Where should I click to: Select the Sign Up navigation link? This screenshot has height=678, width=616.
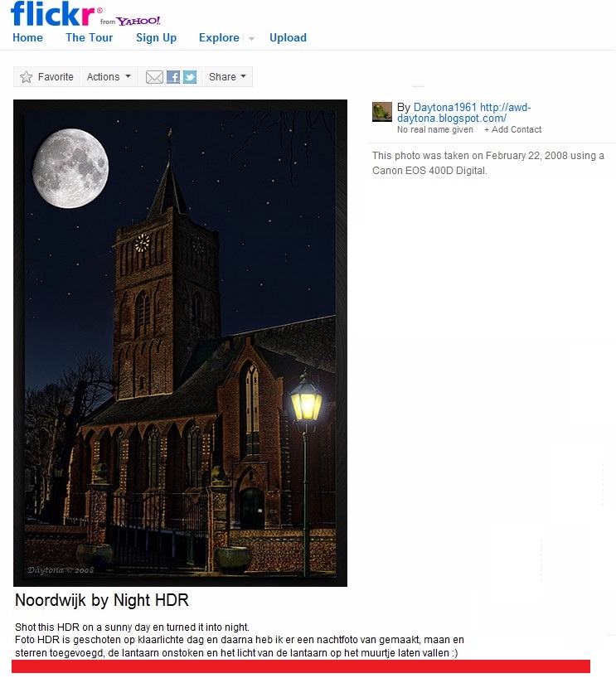coord(156,38)
